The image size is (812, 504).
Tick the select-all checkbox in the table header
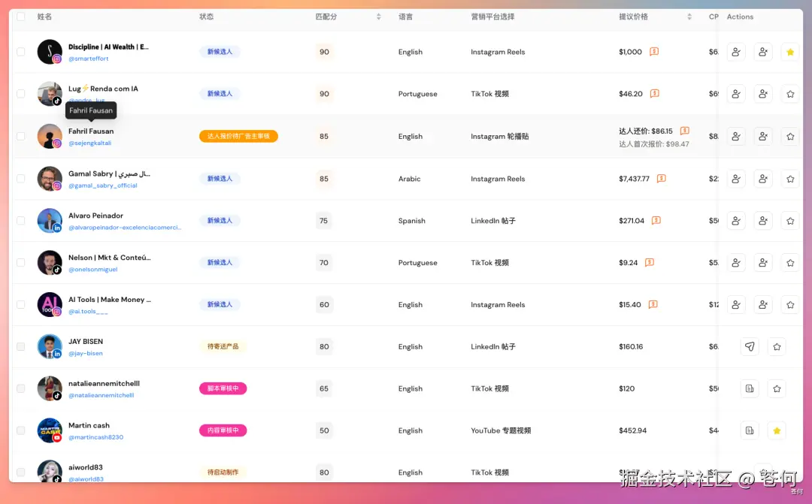21,17
